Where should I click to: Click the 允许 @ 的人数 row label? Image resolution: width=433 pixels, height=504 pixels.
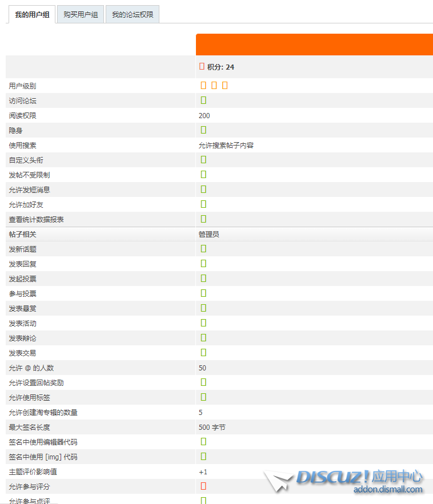[x=31, y=368]
